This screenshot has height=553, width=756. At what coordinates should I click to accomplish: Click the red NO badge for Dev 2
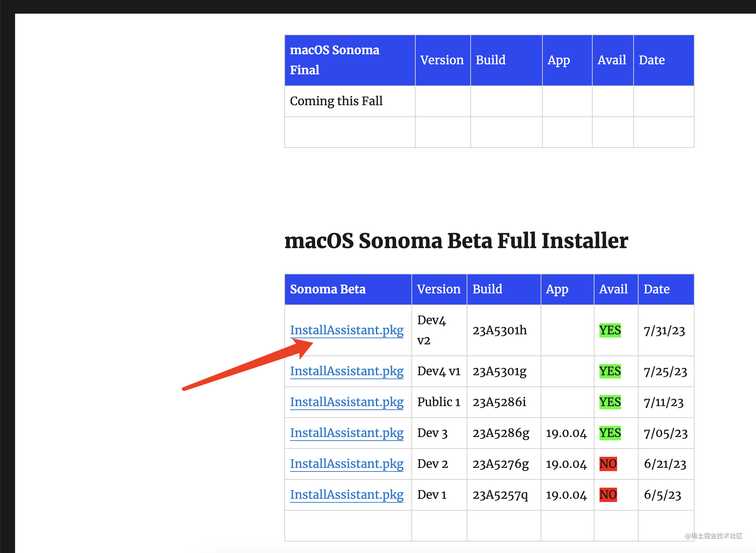coord(608,464)
